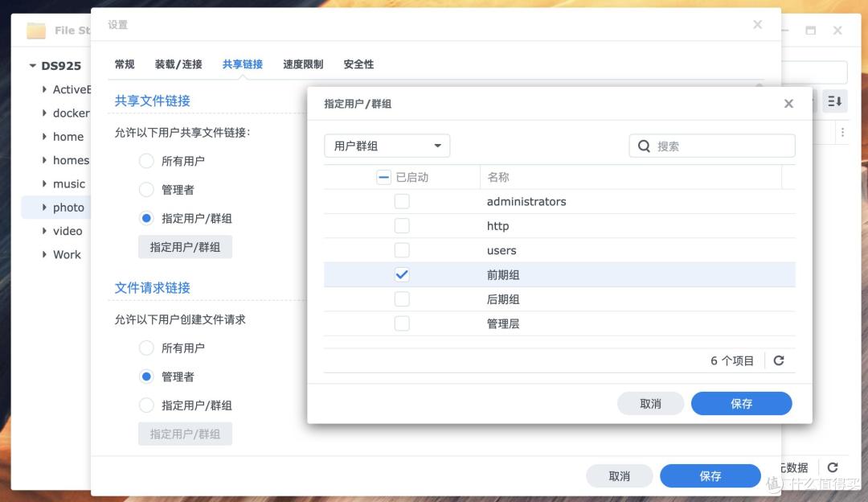Screen dimensions: 868x502
Task: Expand the ActiveBackup folder arrow
Action: pos(44,89)
